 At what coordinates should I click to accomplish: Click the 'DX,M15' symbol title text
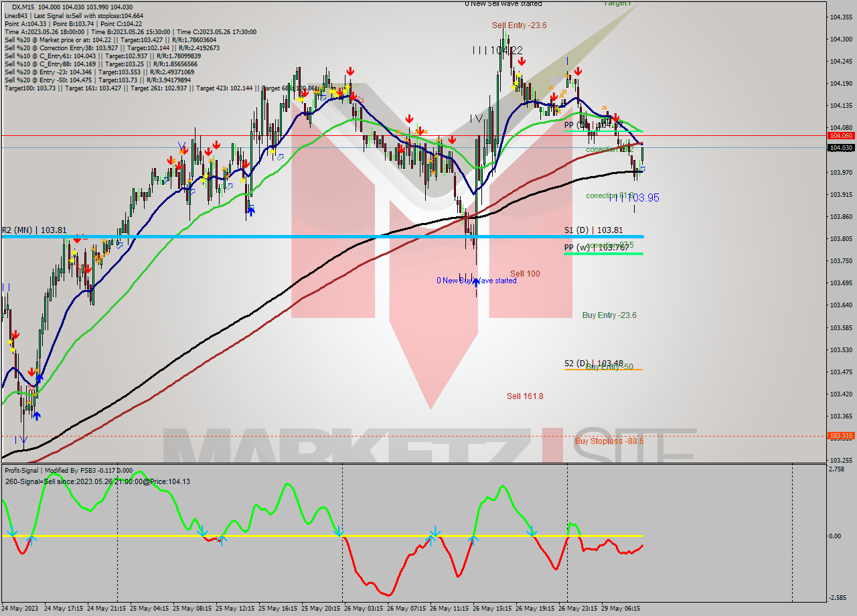[24, 7]
